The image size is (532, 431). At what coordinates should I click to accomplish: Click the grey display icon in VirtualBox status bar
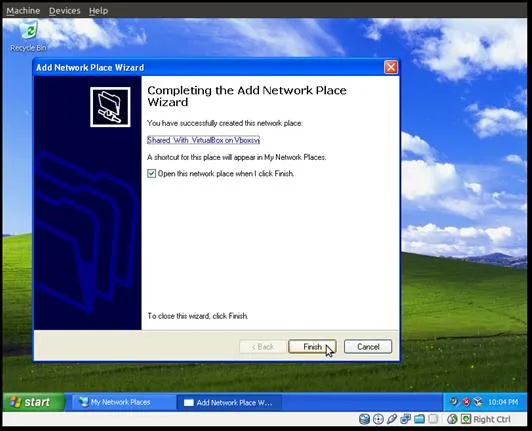[x=433, y=419]
